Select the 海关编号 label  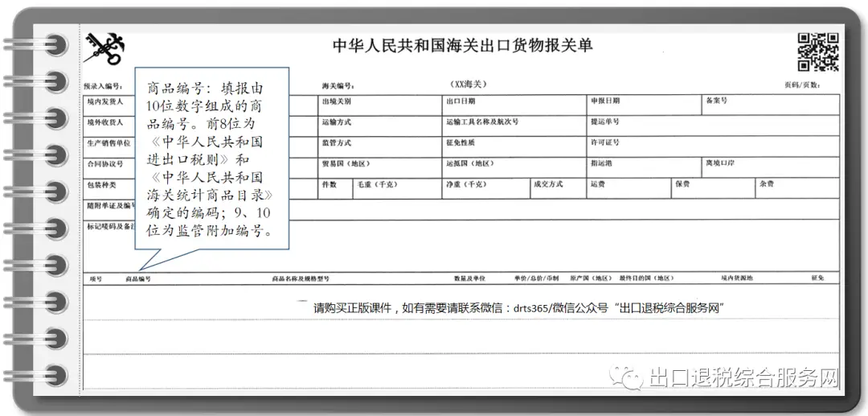click(338, 86)
